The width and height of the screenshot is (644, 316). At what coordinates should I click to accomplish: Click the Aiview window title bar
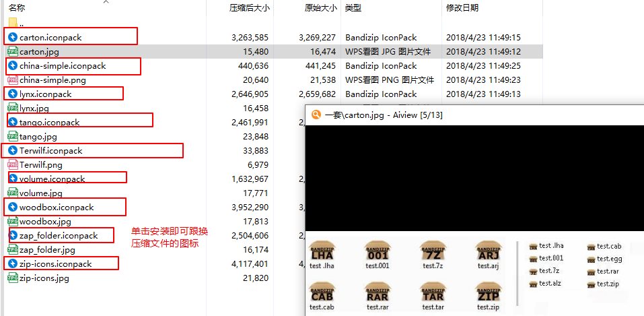tap(474, 115)
